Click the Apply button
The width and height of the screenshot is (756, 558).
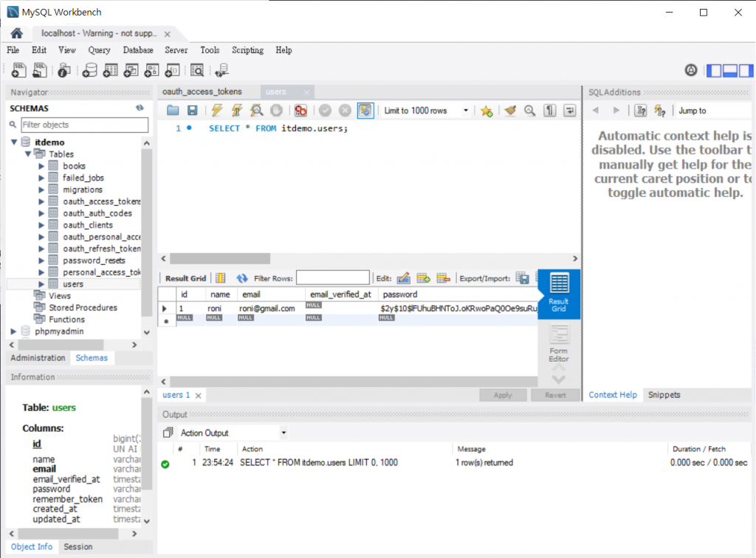point(503,395)
